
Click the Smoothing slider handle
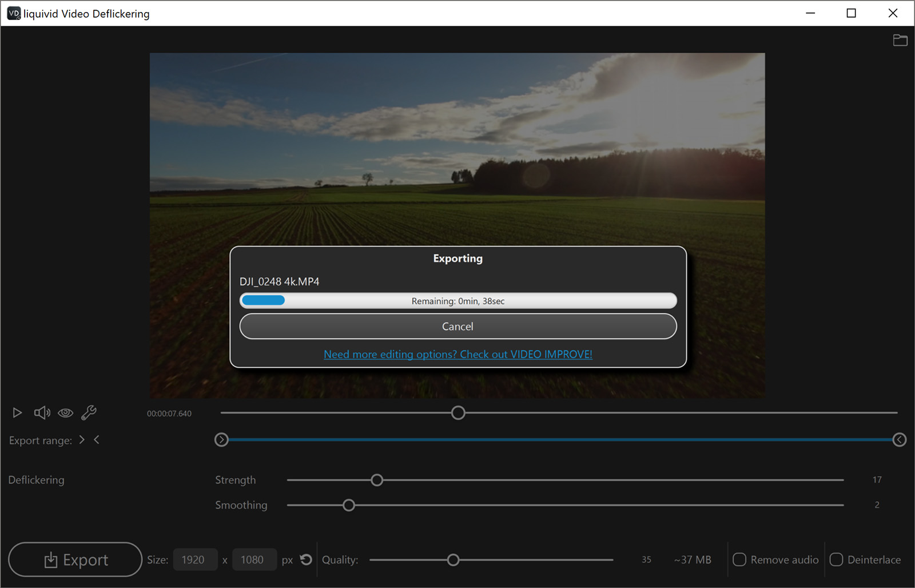349,505
